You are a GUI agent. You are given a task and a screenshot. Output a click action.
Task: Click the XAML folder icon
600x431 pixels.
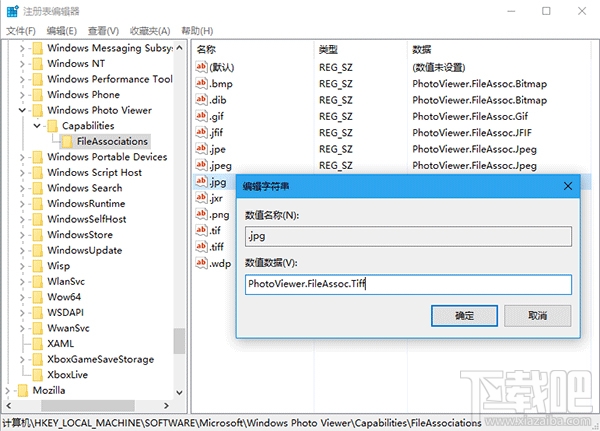38,344
